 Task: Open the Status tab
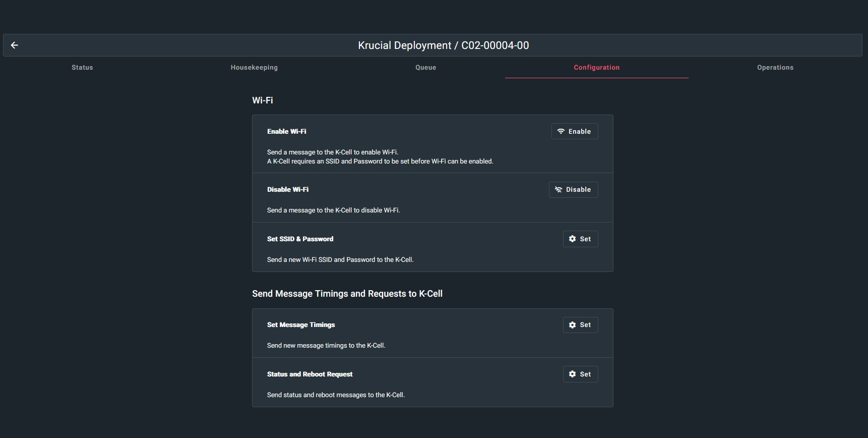tap(82, 68)
